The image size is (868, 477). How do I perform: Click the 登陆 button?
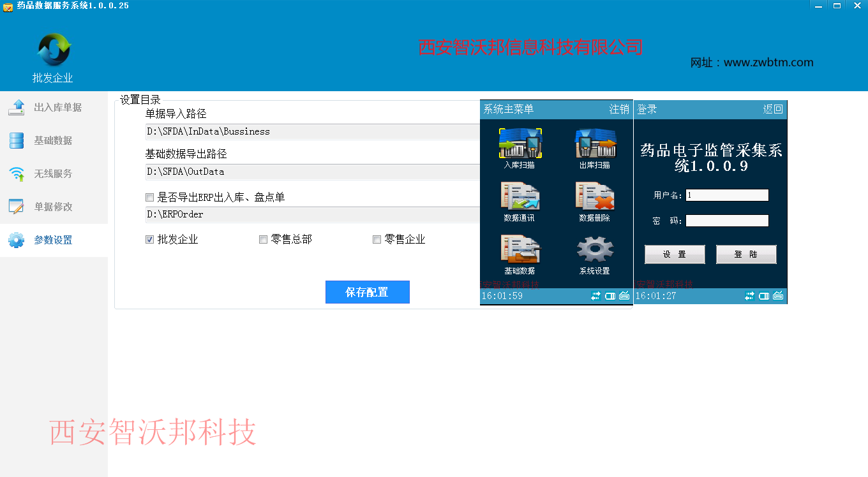(746, 254)
